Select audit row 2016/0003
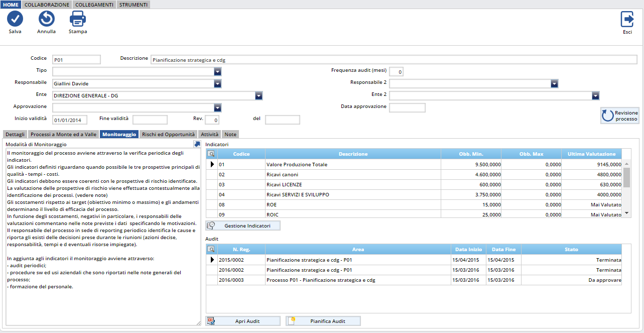644x333 pixels. [x=231, y=280]
